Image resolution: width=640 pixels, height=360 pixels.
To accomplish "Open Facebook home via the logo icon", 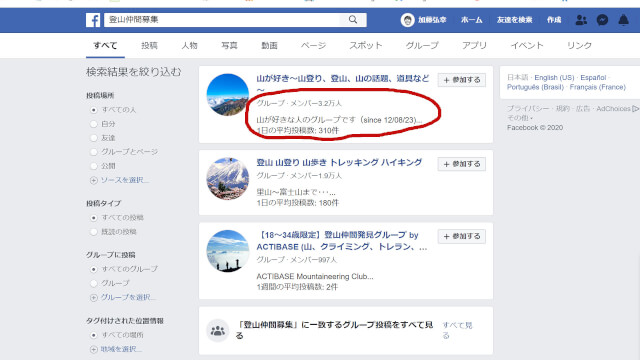I will (x=93, y=20).
